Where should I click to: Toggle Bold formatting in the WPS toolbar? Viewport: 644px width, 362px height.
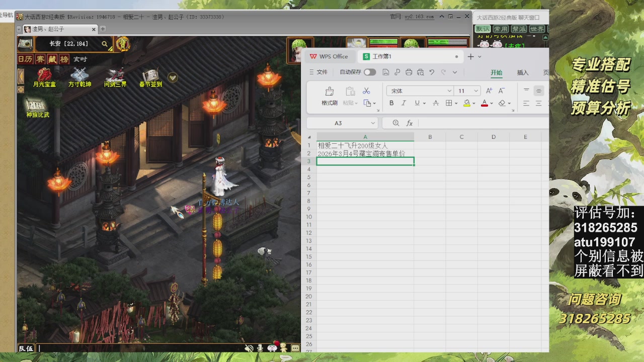[391, 103]
